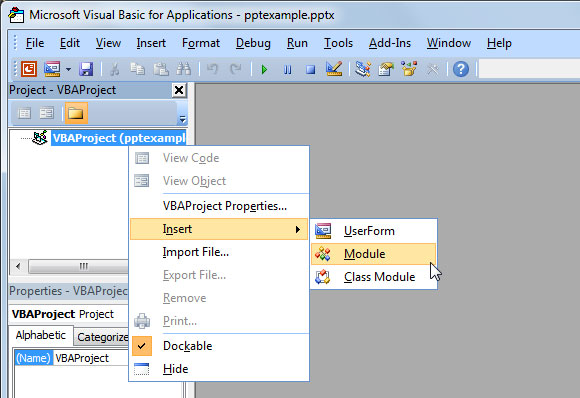
Task: Select Class Module in Insert submenu
Action: [x=374, y=277]
